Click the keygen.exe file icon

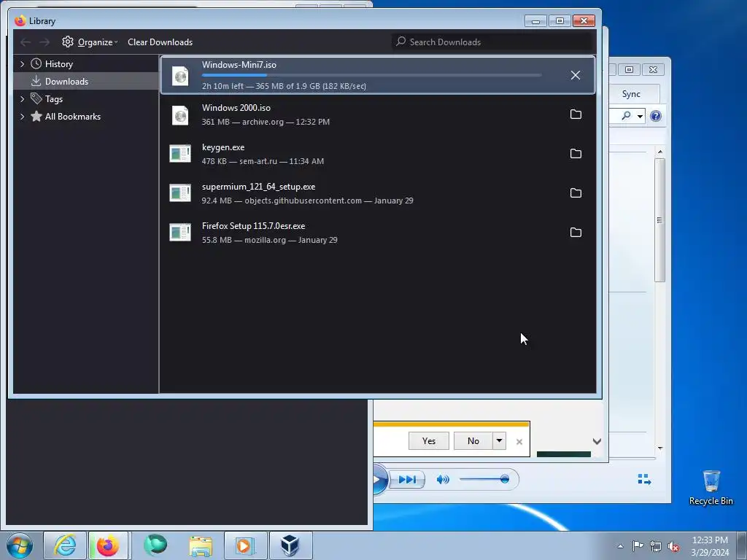pos(180,154)
